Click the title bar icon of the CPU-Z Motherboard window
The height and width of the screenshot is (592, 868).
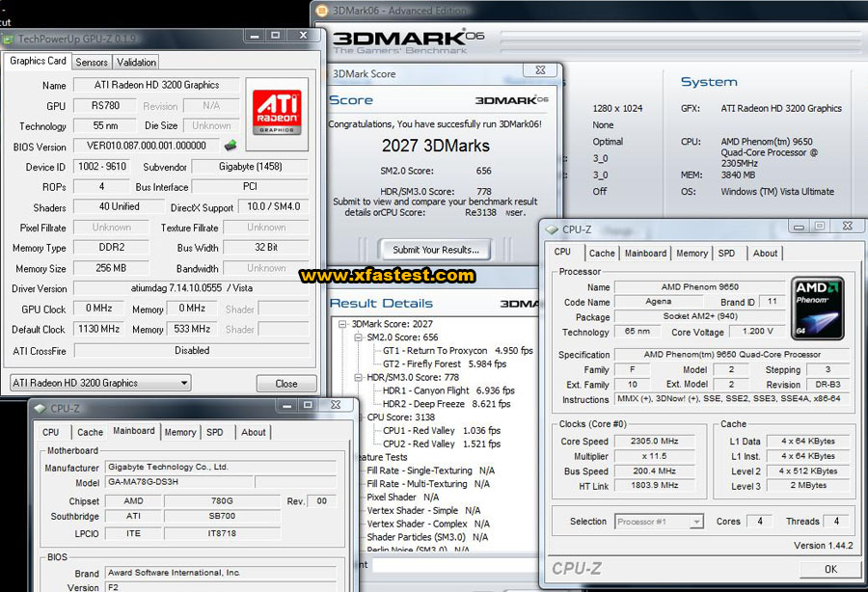point(40,408)
